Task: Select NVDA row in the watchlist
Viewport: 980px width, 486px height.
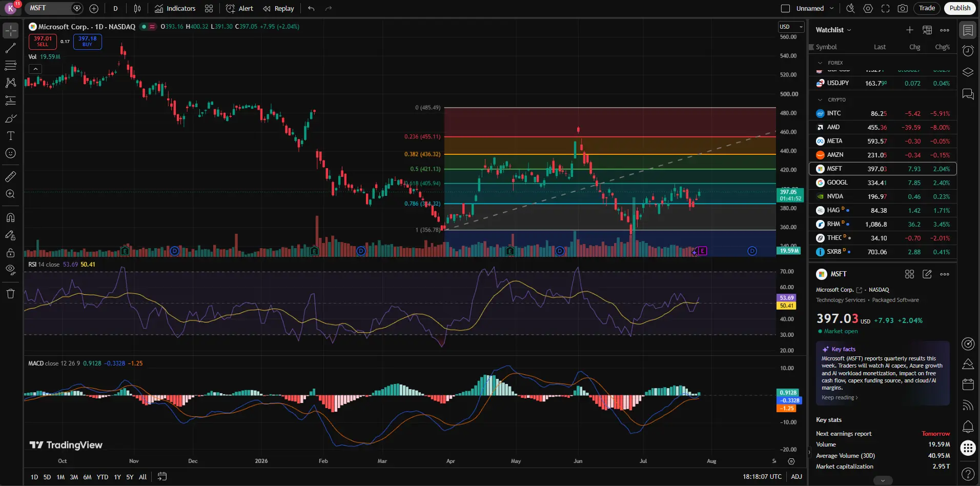Action: point(883,196)
